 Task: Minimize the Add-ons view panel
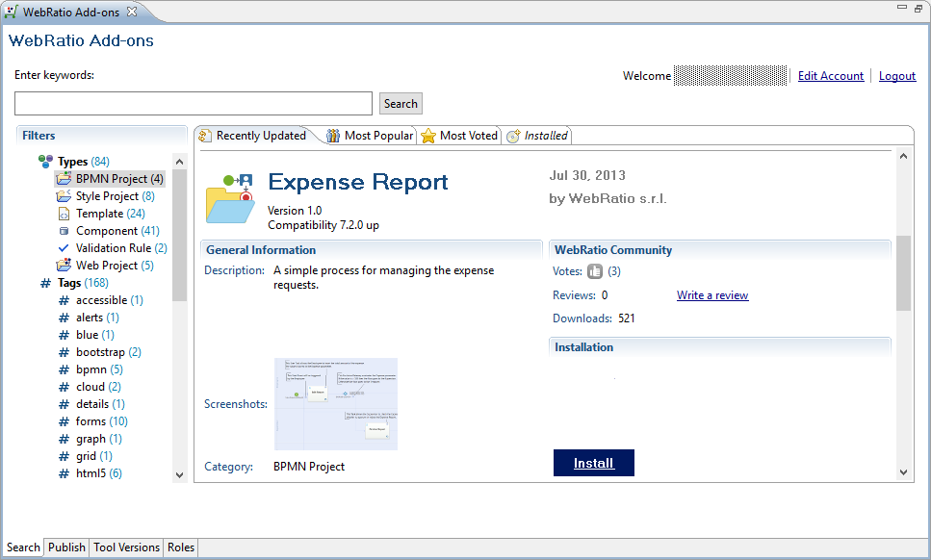click(x=902, y=7)
